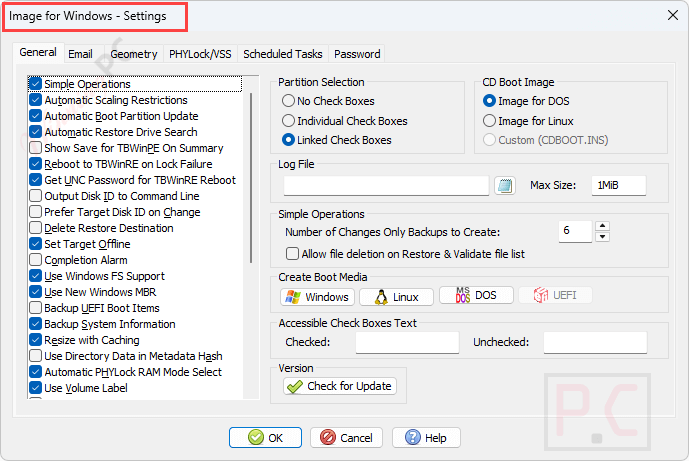Image resolution: width=689 pixels, height=461 pixels.
Task: Check Prefer Target Disk ID on Change
Action: 36,212
